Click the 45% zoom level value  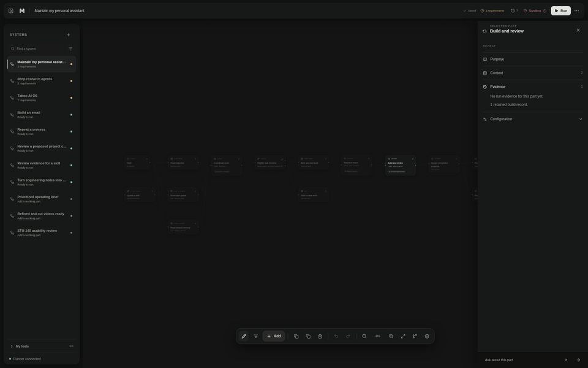(378, 337)
